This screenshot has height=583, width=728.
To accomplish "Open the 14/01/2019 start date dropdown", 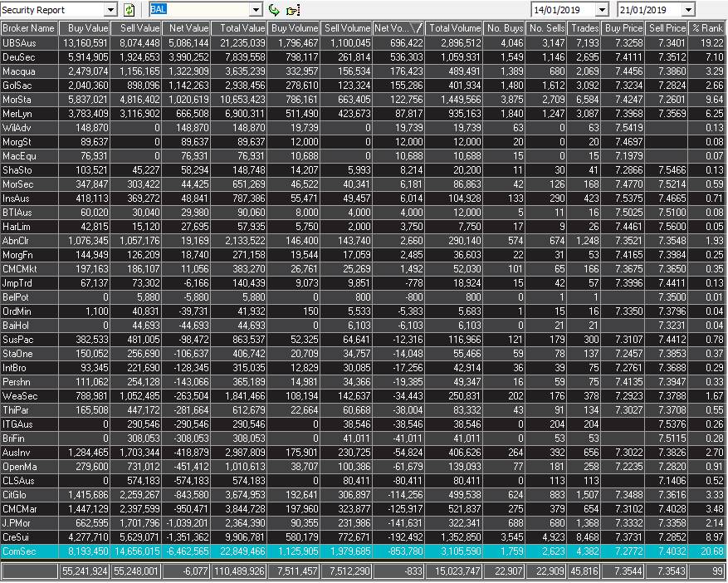I will [x=602, y=10].
